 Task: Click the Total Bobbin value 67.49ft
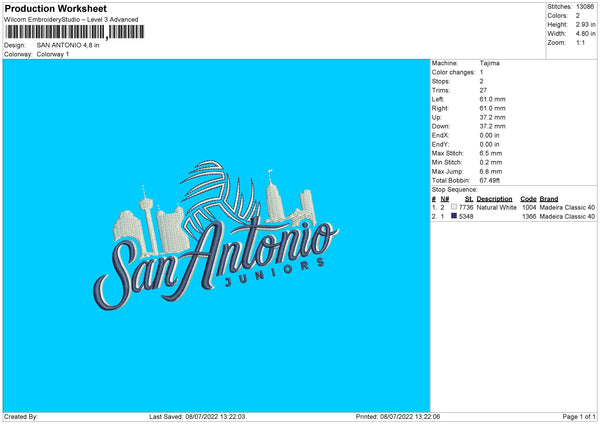pos(489,180)
